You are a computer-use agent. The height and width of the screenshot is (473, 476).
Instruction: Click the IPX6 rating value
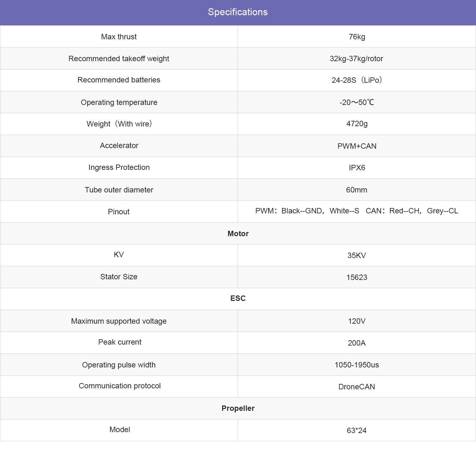click(357, 168)
